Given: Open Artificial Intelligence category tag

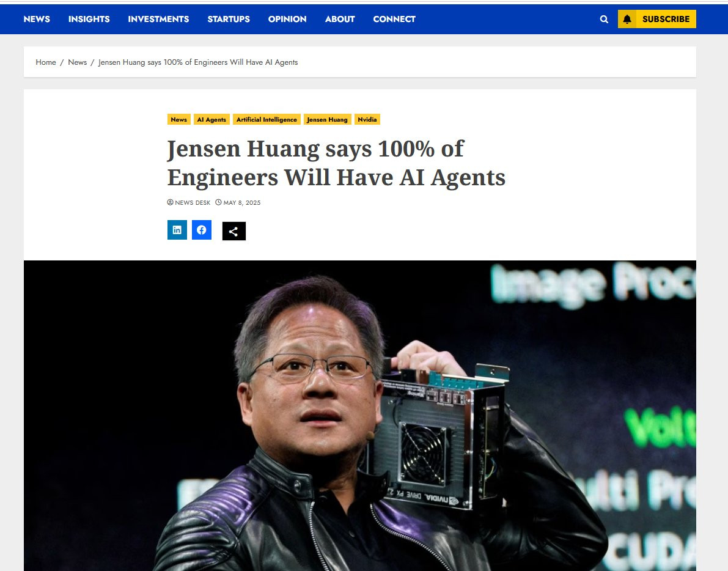Looking at the screenshot, I should 267,119.
